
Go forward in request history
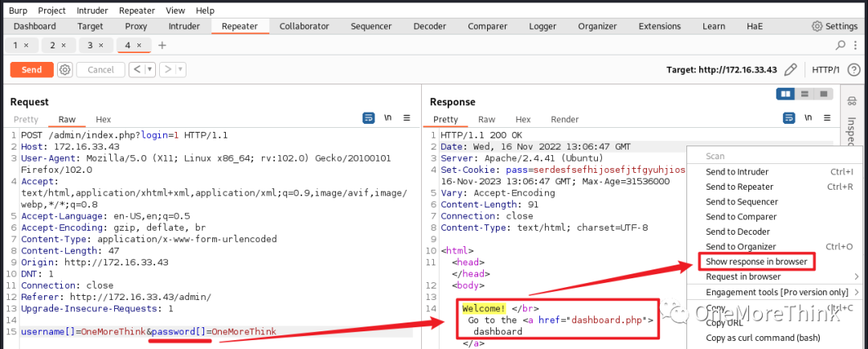(167, 70)
